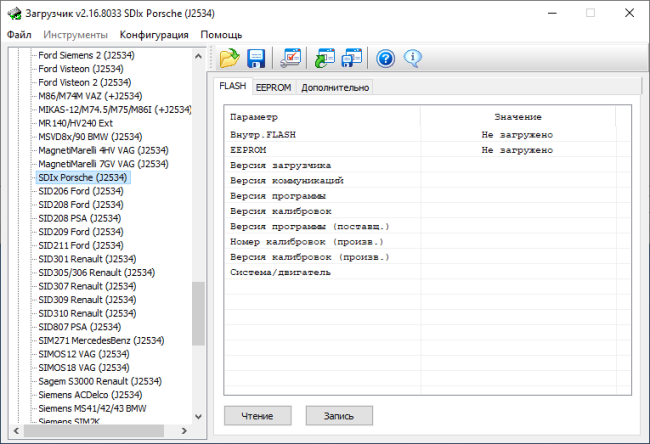
Task: Select Siemens MS41/42/43 BMW module
Action: pos(92,409)
